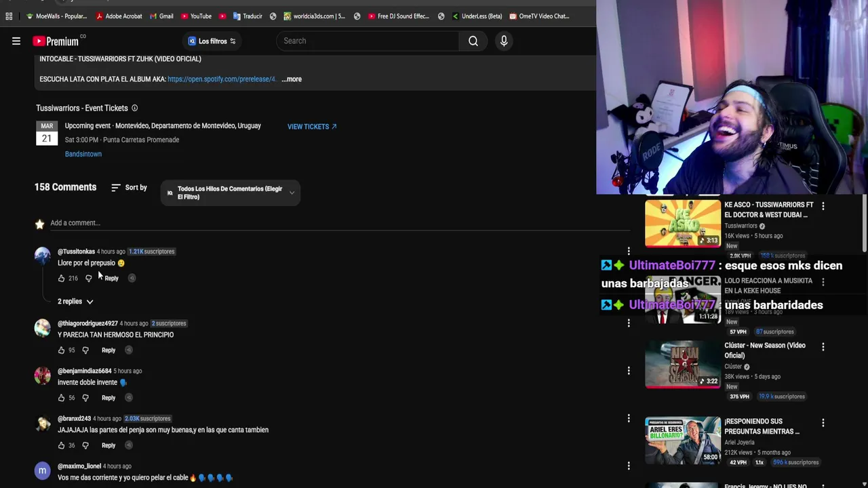This screenshot has height=488, width=868.
Task: Like the benjamindiaz6684 comment
Action: (61, 398)
